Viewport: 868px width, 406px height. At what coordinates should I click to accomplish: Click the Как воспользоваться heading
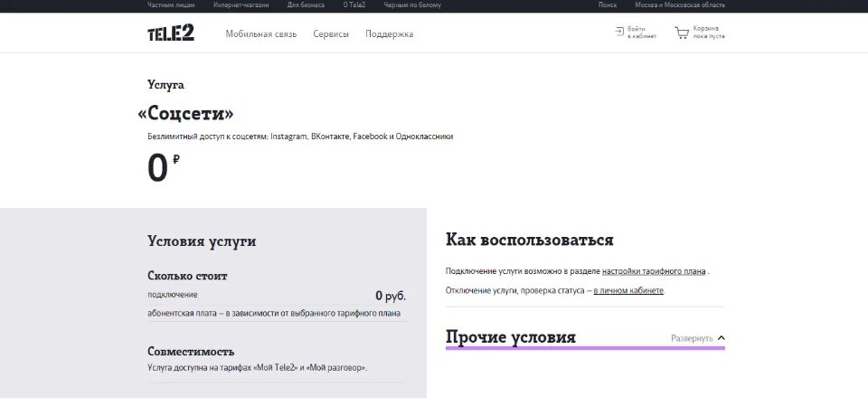[x=529, y=240]
